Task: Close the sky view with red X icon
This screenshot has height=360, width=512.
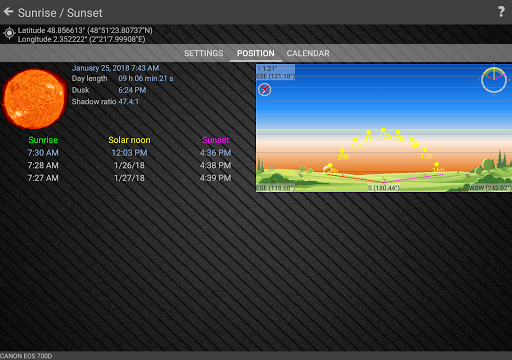Action: (265, 90)
